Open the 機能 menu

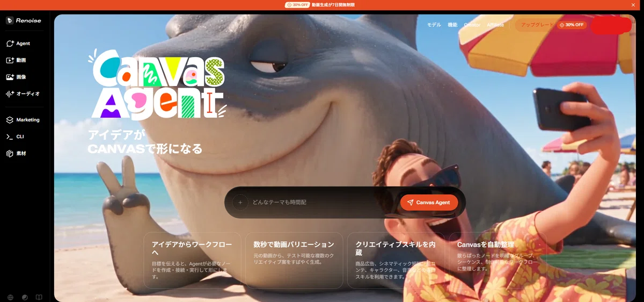[452, 25]
